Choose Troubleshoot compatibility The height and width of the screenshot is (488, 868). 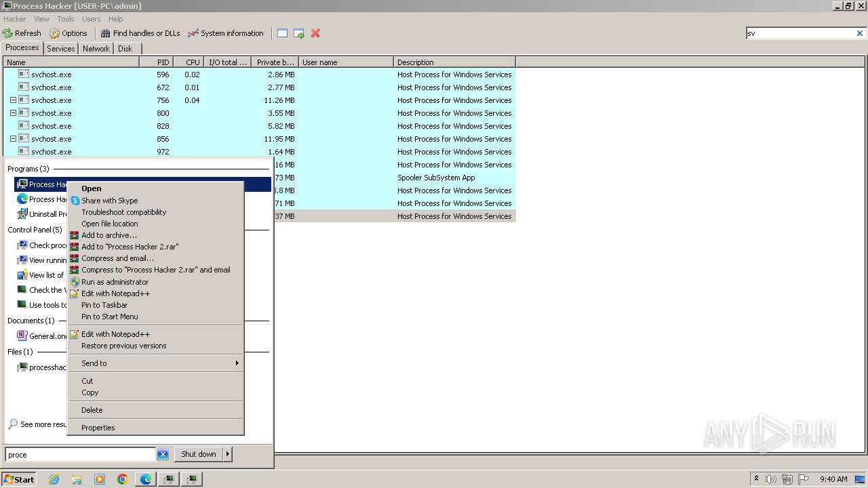point(156,212)
